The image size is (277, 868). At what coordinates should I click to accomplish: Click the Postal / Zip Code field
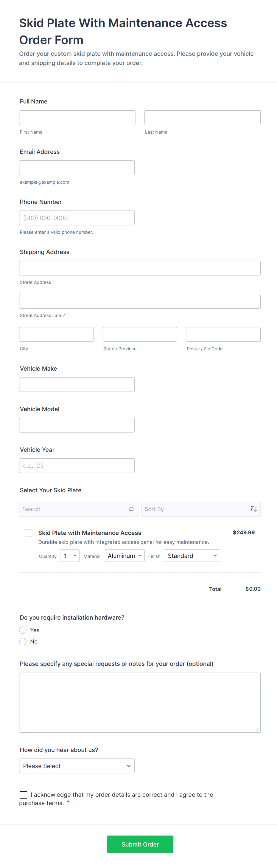coord(223,334)
